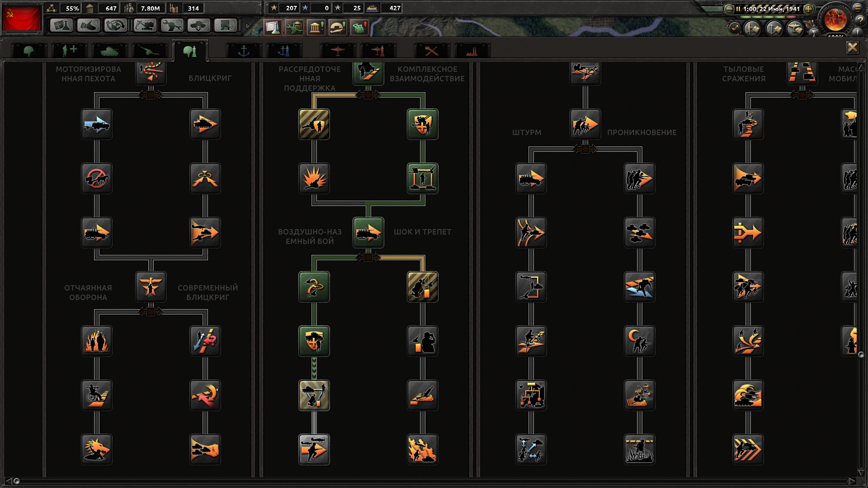Open the trade button with circular arrows
This screenshot has width=868, height=488.
[116, 25]
